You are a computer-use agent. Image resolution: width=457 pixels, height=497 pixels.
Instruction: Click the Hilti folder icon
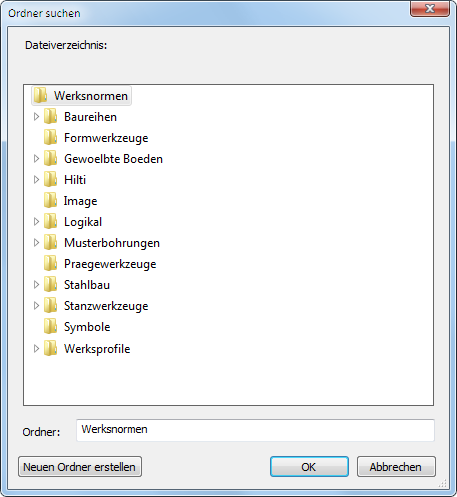50,180
